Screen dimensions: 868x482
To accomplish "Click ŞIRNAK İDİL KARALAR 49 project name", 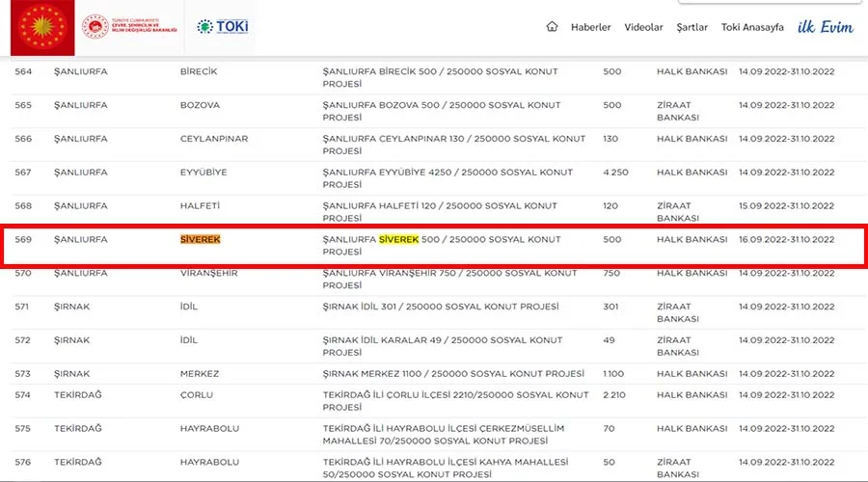I will (x=443, y=346).
